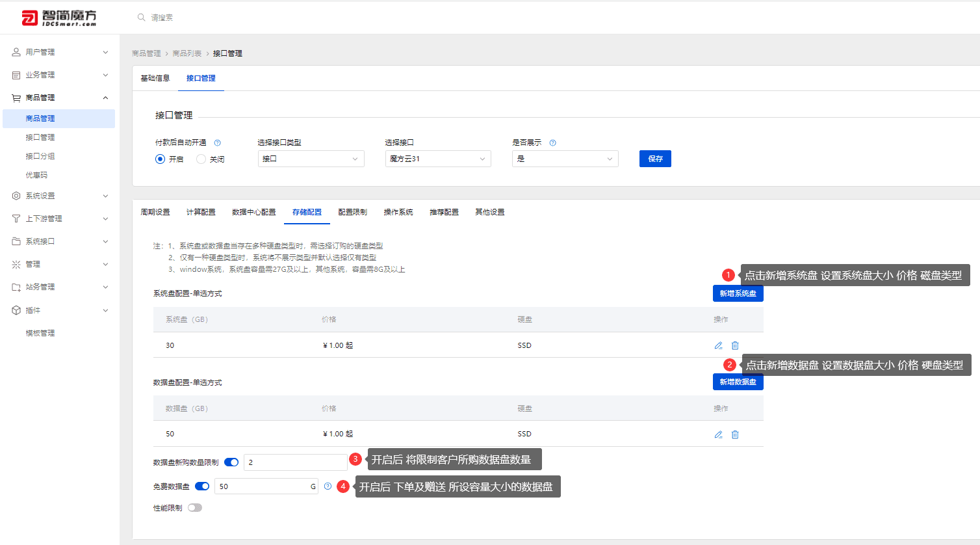The height and width of the screenshot is (545, 980).
Task: Click the 新增数据盘 button
Action: (x=738, y=382)
